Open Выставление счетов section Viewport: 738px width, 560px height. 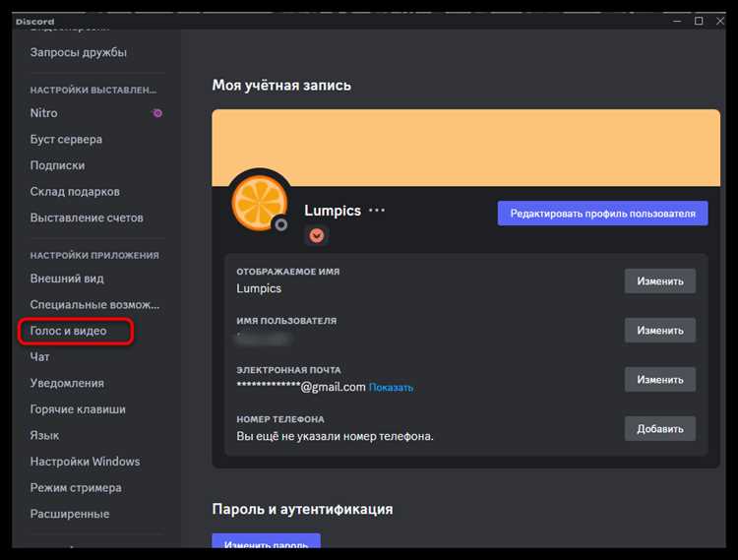(87, 218)
